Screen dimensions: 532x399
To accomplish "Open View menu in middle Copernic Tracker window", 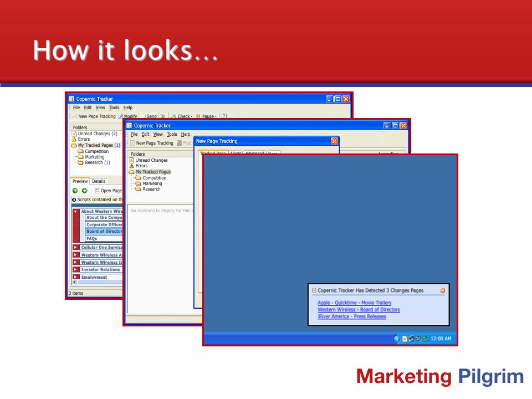I will (x=158, y=134).
